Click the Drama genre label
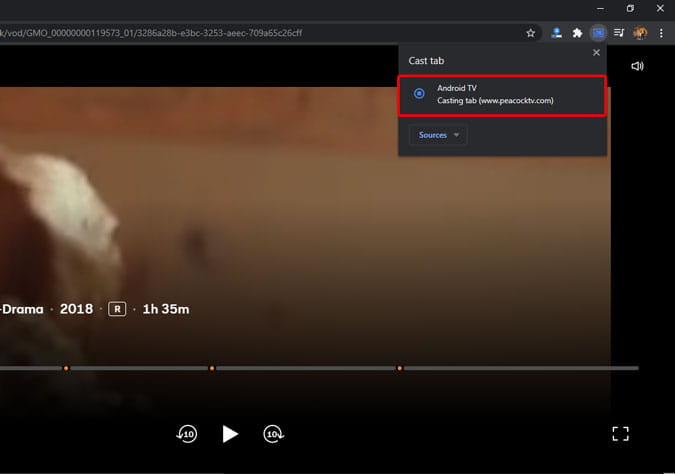Viewport: 675px width, 474px height. (23, 309)
